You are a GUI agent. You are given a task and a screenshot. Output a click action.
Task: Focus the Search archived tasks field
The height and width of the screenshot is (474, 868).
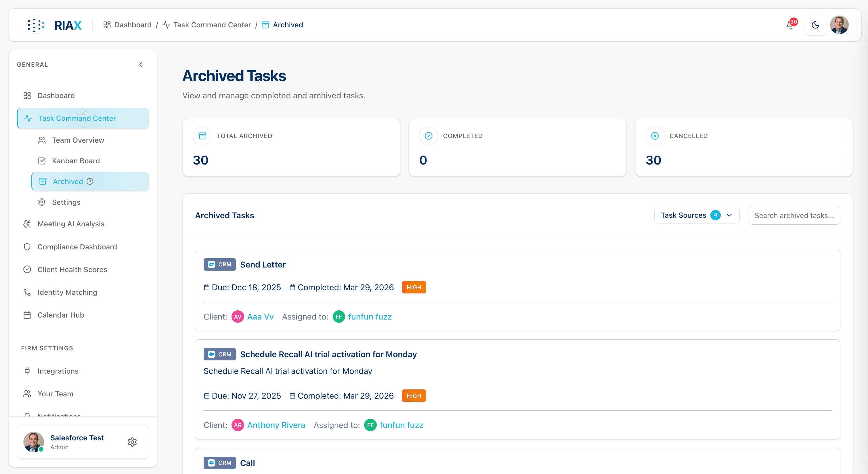coord(794,216)
